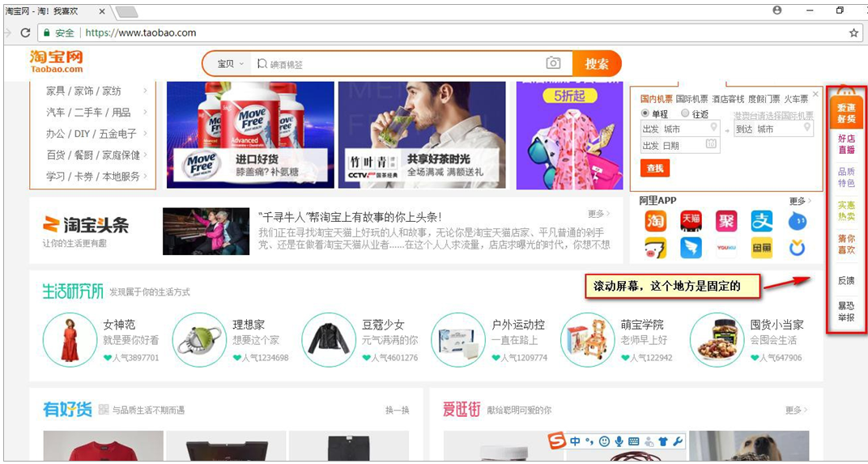Switch to the 国际机票 tab
The image size is (868, 464).
(692, 99)
